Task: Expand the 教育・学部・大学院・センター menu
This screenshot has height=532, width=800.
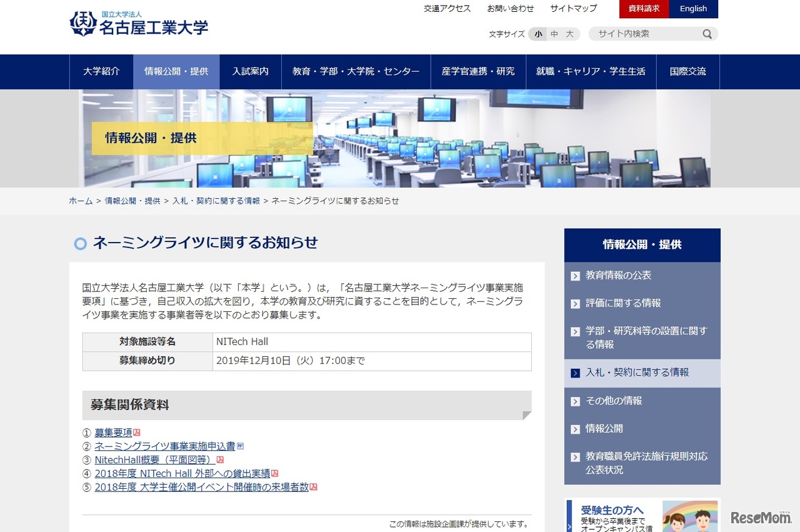Action: click(x=356, y=71)
